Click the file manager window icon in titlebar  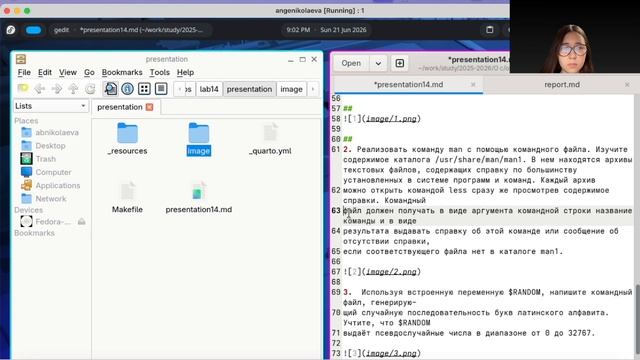click(x=21, y=59)
